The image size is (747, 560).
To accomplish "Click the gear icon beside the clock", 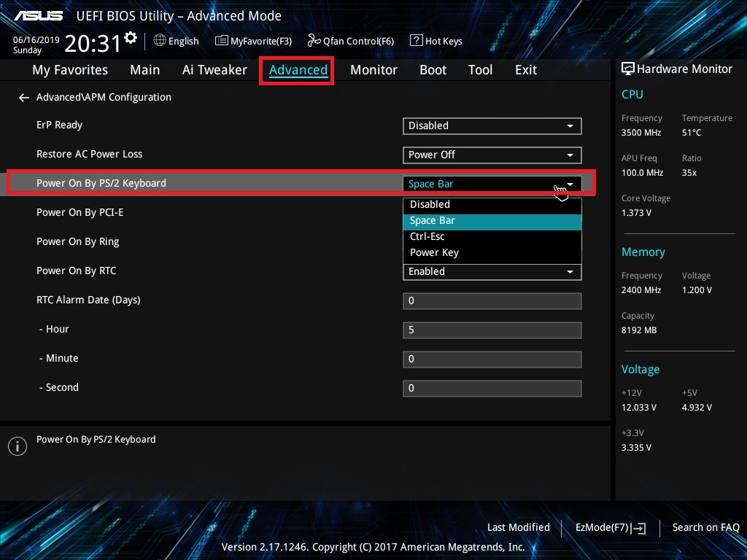I will tap(131, 38).
